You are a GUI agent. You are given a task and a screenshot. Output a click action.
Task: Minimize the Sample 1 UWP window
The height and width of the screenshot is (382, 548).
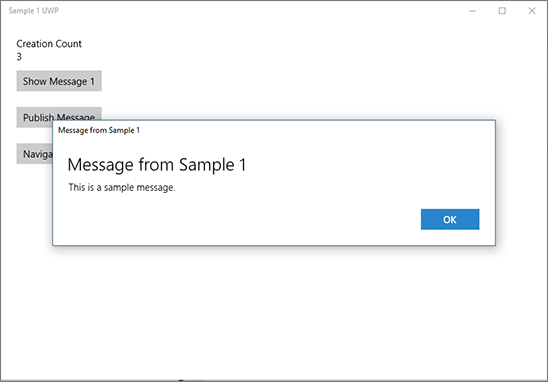(x=472, y=11)
